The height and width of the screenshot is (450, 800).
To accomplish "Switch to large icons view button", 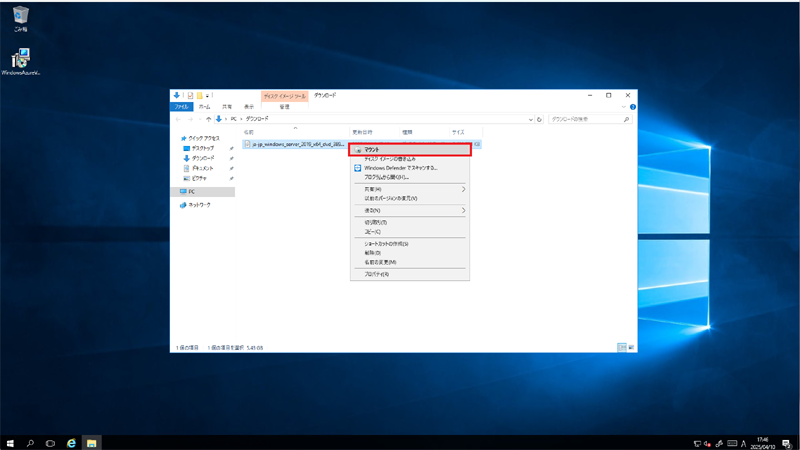I will 629,347.
